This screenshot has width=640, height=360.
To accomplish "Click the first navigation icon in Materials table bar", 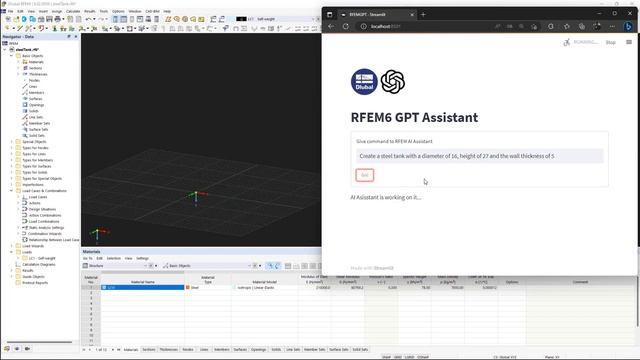I will (84, 350).
